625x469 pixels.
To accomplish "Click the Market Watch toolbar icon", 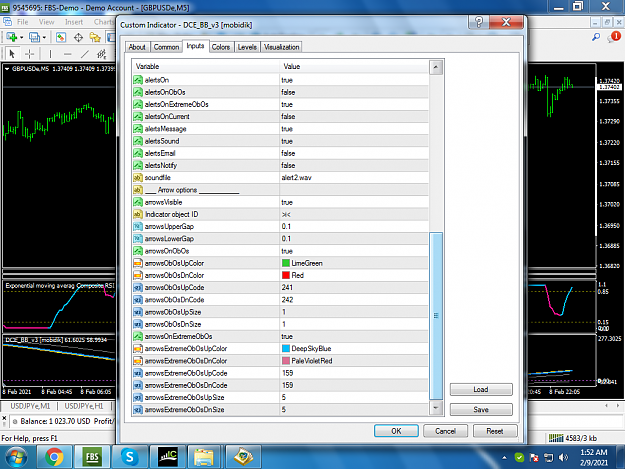I will (61, 37).
